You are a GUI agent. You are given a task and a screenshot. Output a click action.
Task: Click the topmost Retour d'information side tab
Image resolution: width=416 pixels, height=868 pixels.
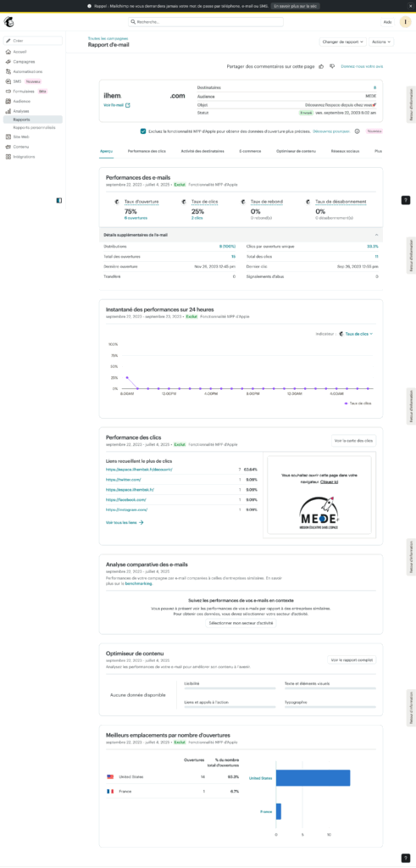[x=411, y=104]
